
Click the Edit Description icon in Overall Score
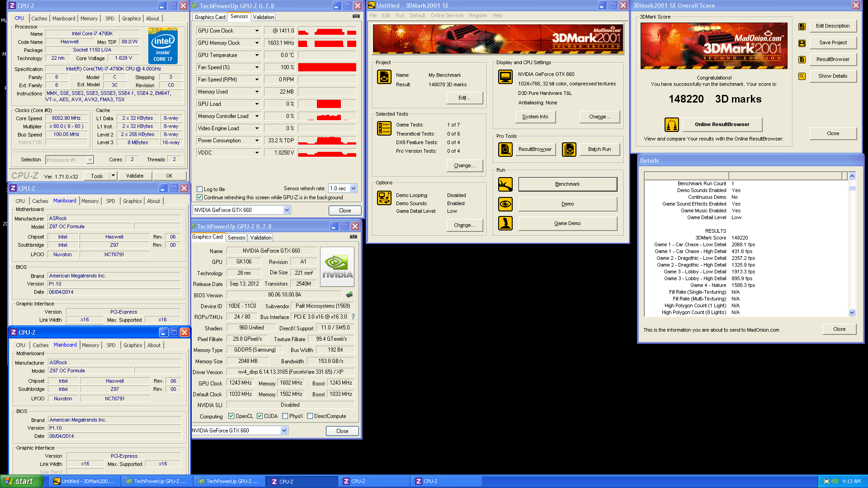coord(802,26)
